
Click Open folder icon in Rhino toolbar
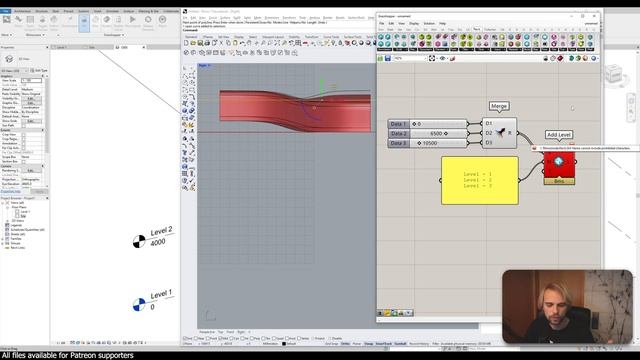(x=193, y=43)
